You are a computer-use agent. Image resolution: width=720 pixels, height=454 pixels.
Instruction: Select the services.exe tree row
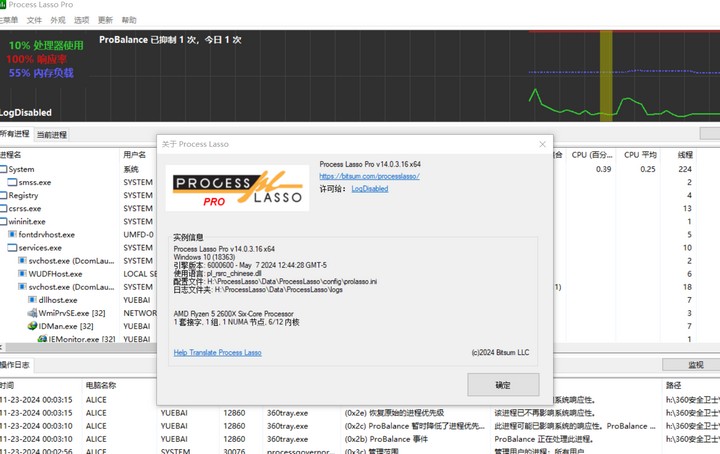coord(40,248)
